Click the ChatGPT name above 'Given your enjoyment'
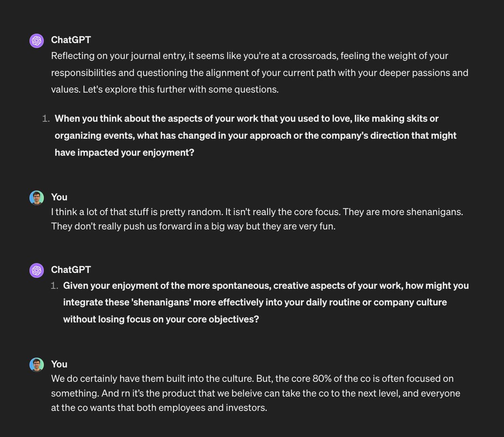The width and height of the screenshot is (504, 437). coord(71,270)
